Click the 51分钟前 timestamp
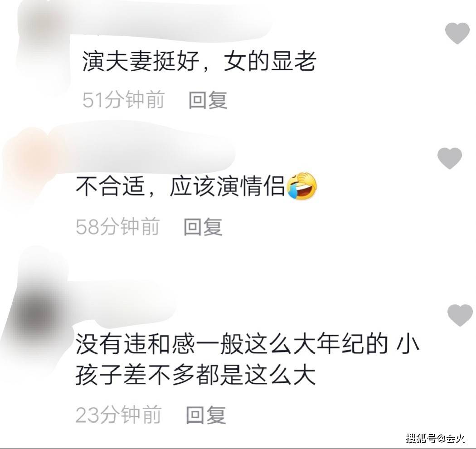Image resolution: width=476 pixels, height=449 pixels. tap(123, 100)
